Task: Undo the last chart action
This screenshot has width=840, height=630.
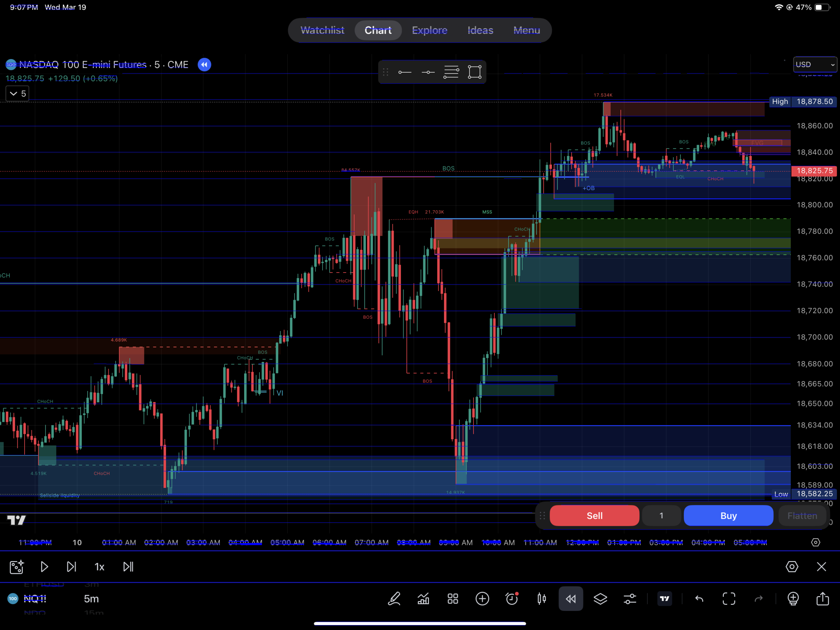Action: 699,599
